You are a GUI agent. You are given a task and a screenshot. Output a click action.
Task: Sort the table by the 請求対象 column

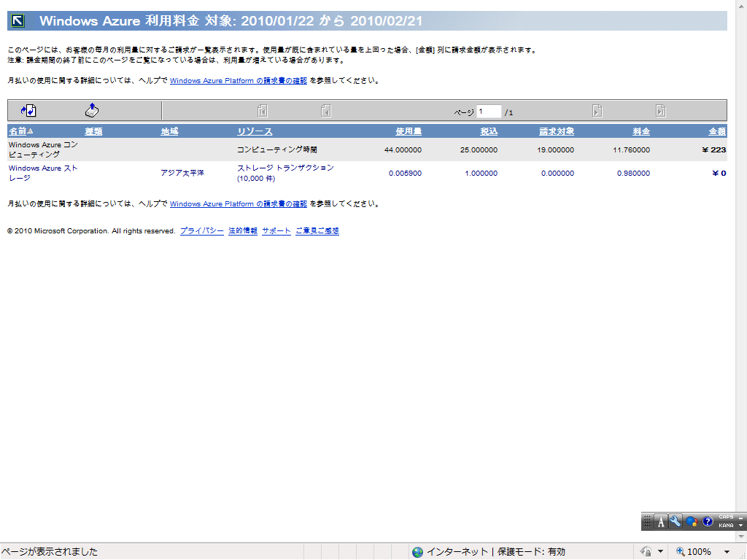pos(557,131)
